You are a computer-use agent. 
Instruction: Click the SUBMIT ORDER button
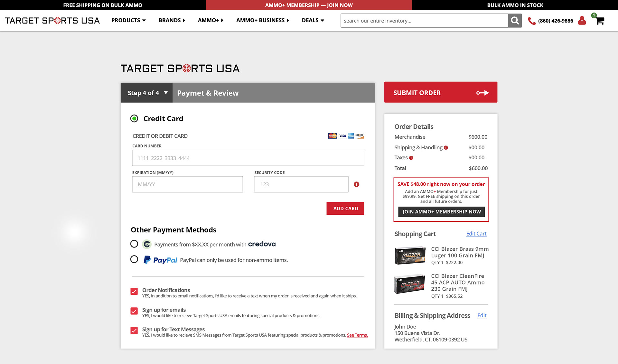coord(440,92)
